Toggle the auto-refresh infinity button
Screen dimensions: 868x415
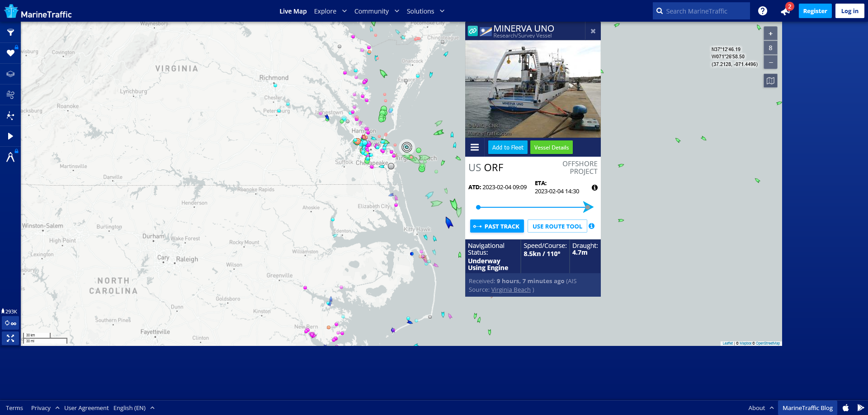(x=10, y=323)
